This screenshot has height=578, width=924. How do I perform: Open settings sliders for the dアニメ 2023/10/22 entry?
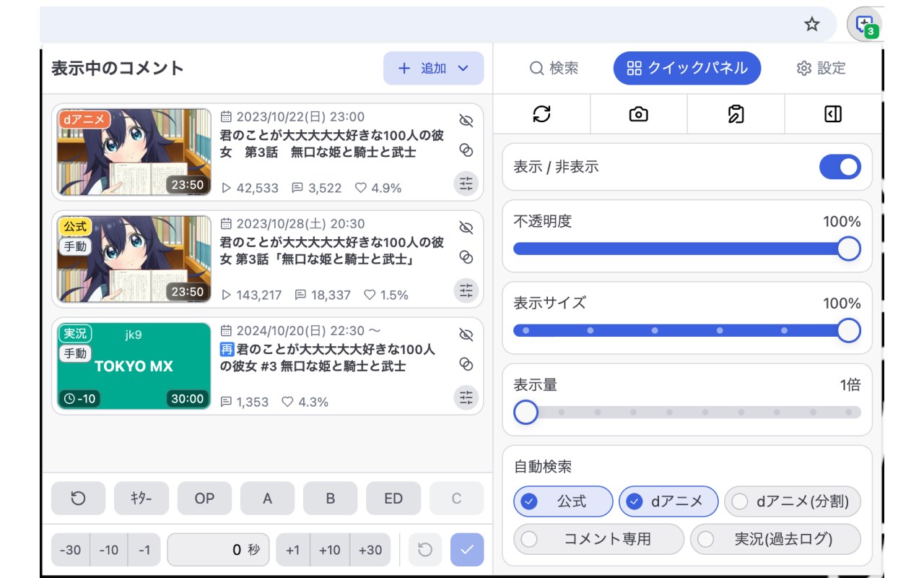466,184
